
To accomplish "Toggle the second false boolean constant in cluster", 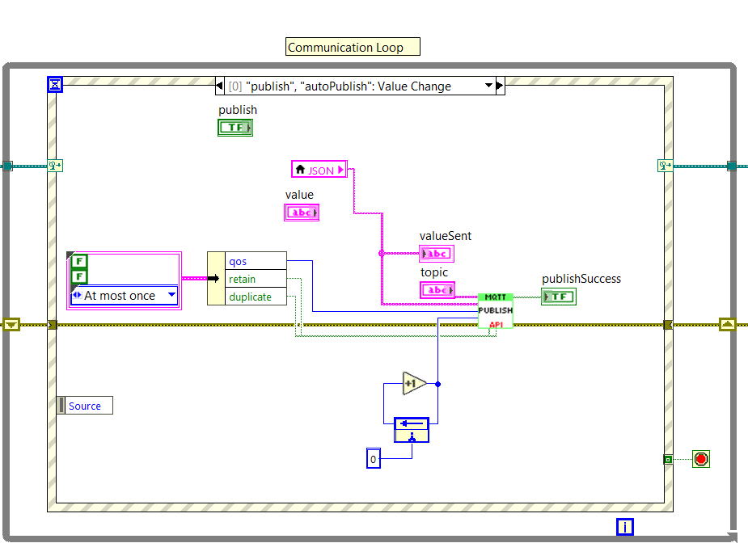I will 79,276.
